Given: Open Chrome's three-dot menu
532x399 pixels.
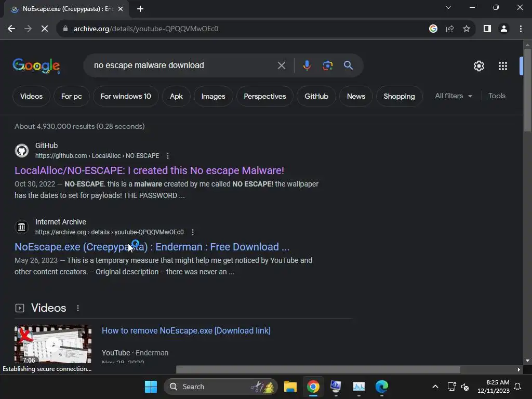Looking at the screenshot, I should [521, 29].
